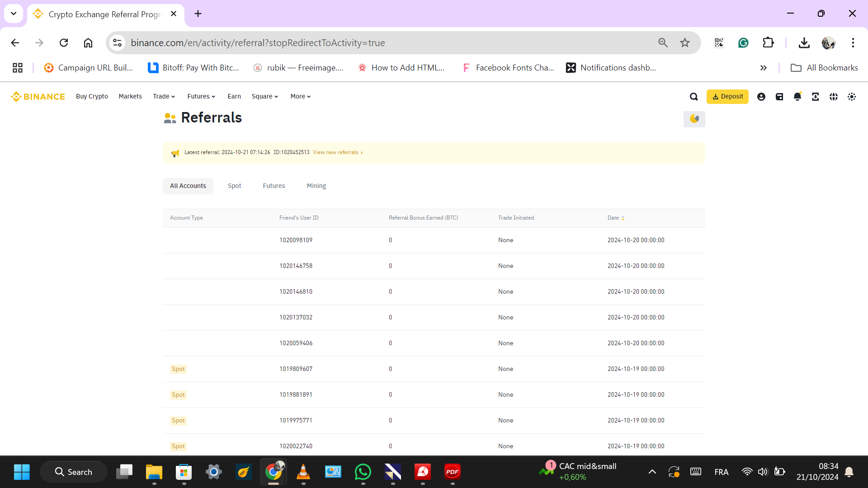Open the language globe icon

tap(834, 97)
